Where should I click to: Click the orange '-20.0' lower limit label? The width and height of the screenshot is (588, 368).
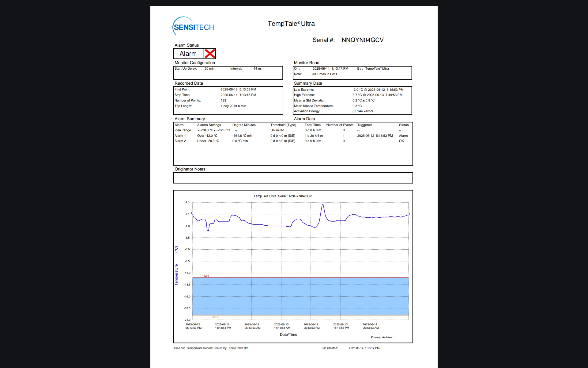[x=215, y=317]
